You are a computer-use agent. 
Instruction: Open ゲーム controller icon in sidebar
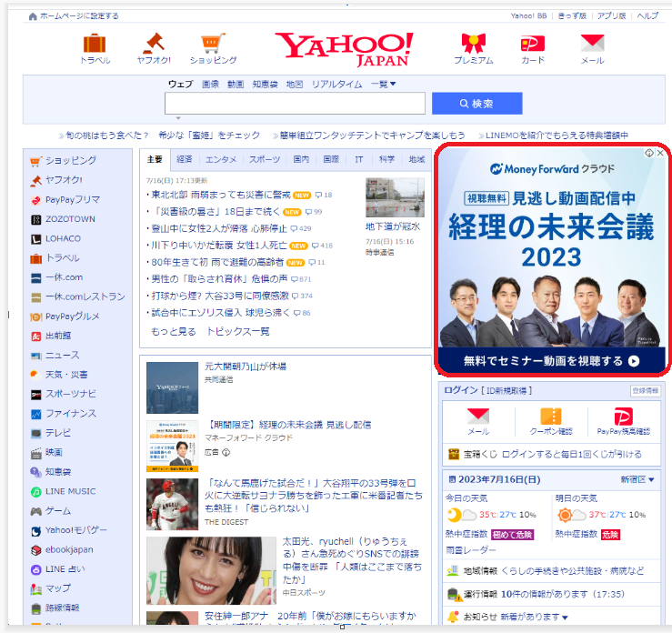click(36, 511)
